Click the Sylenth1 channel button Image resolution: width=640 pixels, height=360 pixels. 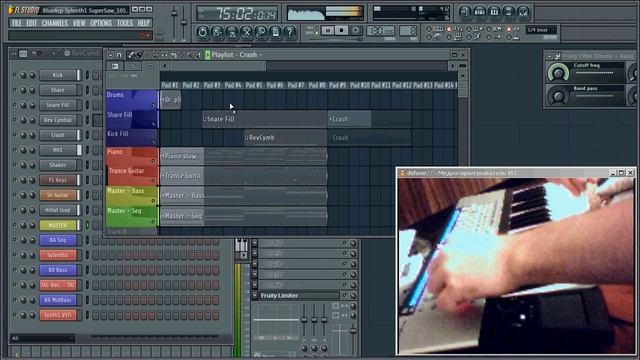coord(58,255)
